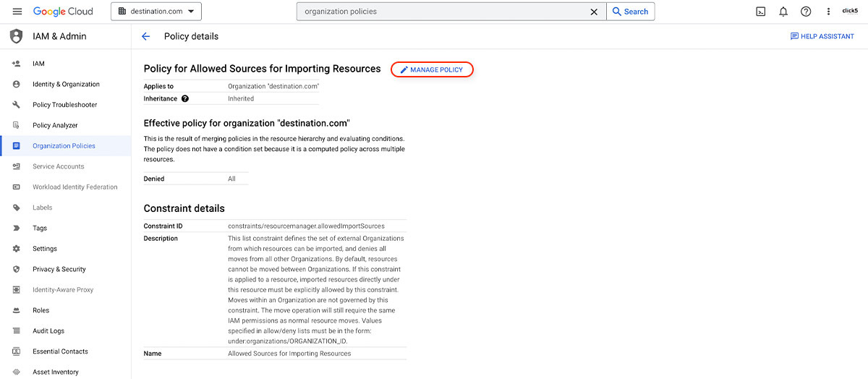Click the Asset Inventory diamond icon
Image resolution: width=868 pixels, height=379 pixels.
[16, 372]
